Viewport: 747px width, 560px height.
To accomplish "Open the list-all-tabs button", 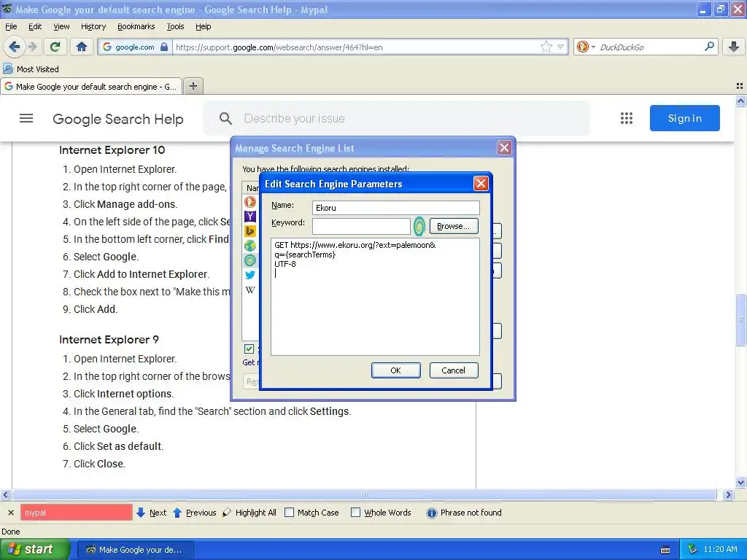I will point(740,86).
